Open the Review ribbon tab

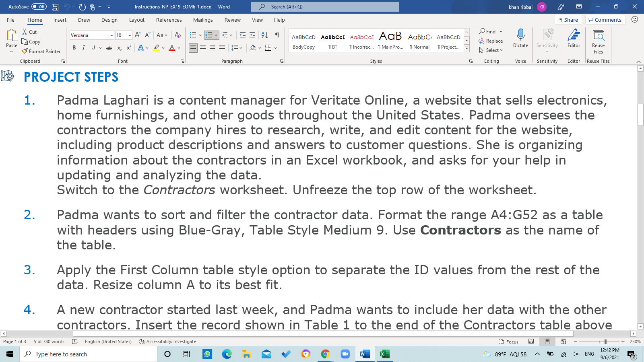232,20
